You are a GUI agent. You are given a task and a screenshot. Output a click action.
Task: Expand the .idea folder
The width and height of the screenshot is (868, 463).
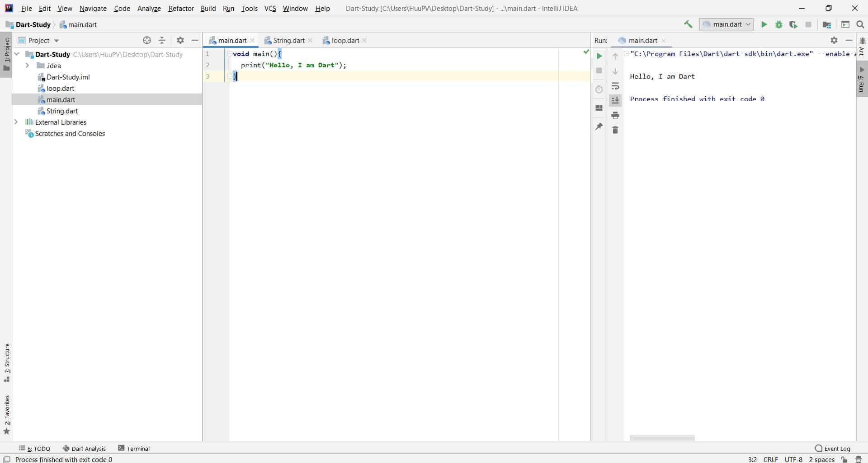[x=27, y=65]
